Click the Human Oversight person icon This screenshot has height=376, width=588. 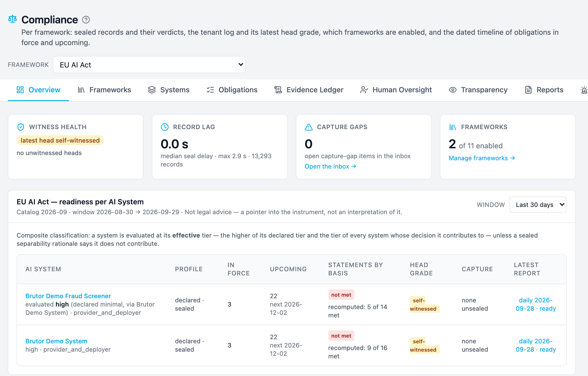(x=364, y=90)
